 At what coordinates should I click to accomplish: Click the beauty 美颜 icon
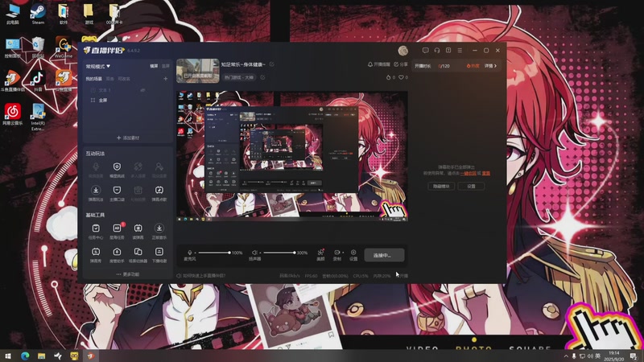click(320, 252)
